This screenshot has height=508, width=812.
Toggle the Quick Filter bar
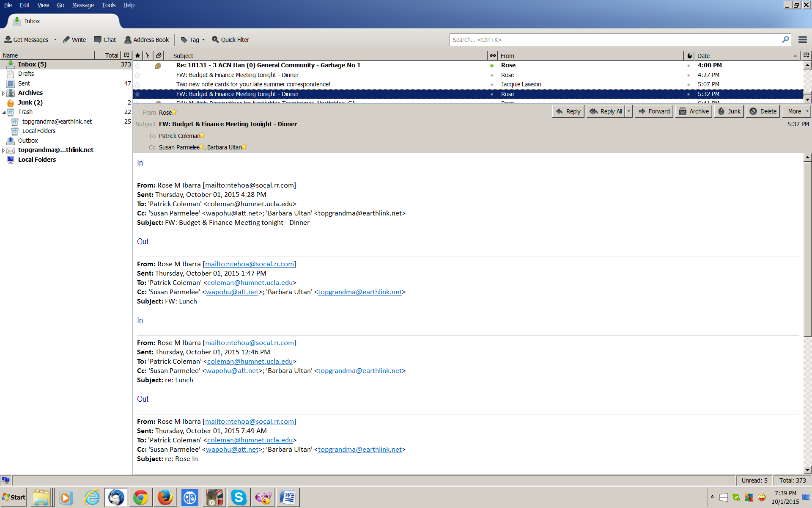click(230, 39)
